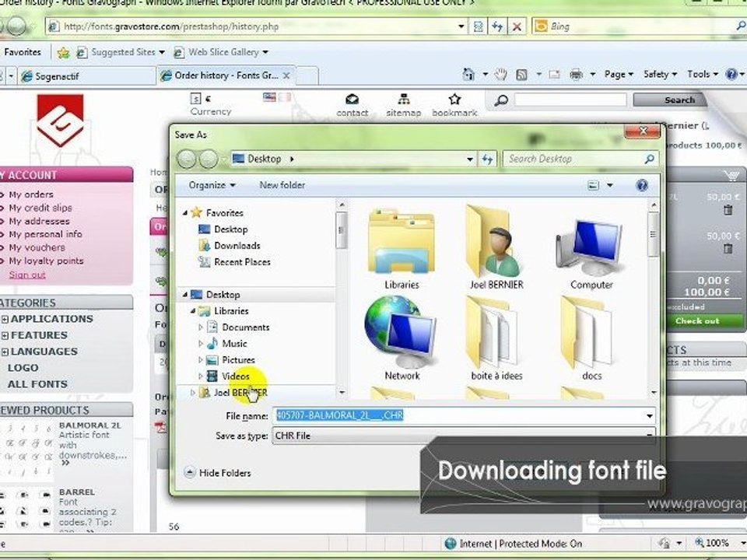Select Videos in the folder tree

(235, 376)
